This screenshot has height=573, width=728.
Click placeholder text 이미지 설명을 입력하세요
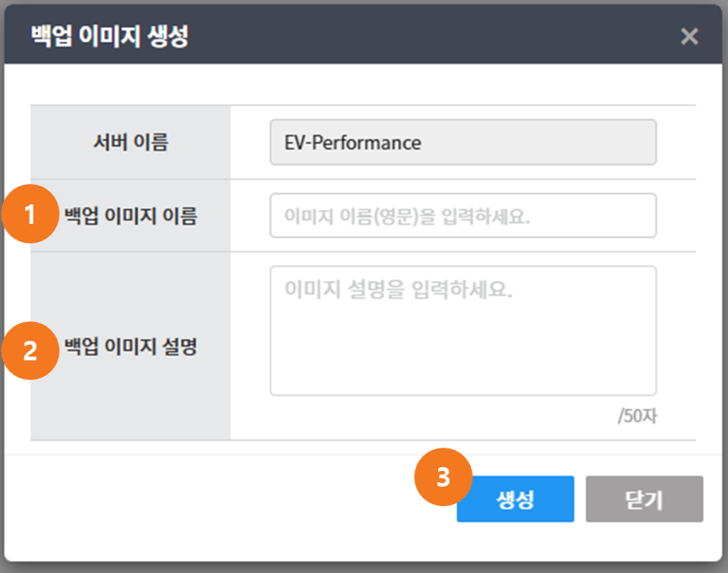(397, 289)
